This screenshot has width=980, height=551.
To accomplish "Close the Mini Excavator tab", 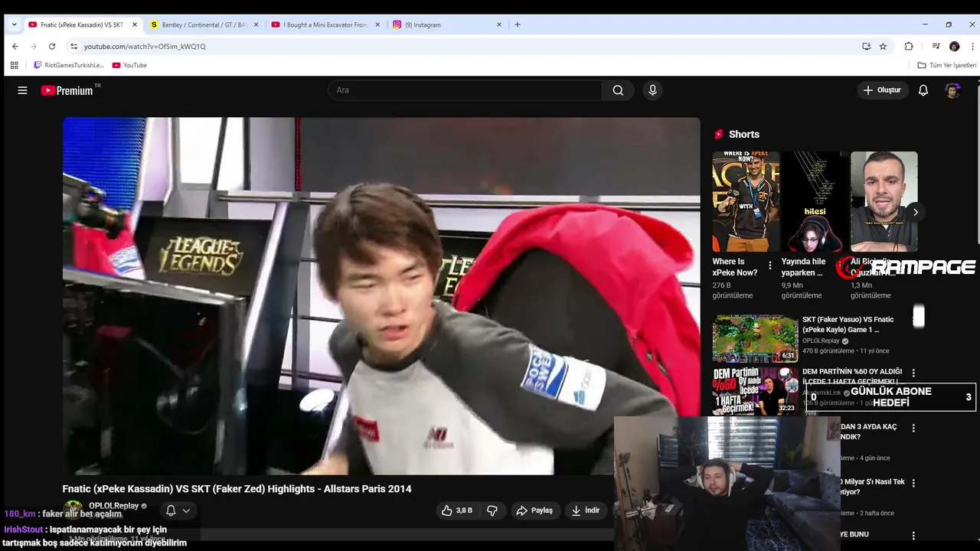I will tap(377, 24).
